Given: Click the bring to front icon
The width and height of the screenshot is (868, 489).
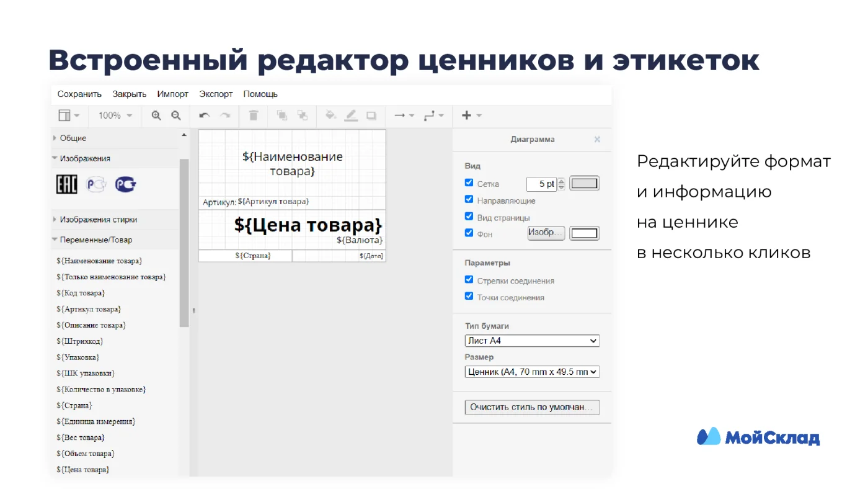Looking at the screenshot, I should pyautogui.click(x=282, y=115).
